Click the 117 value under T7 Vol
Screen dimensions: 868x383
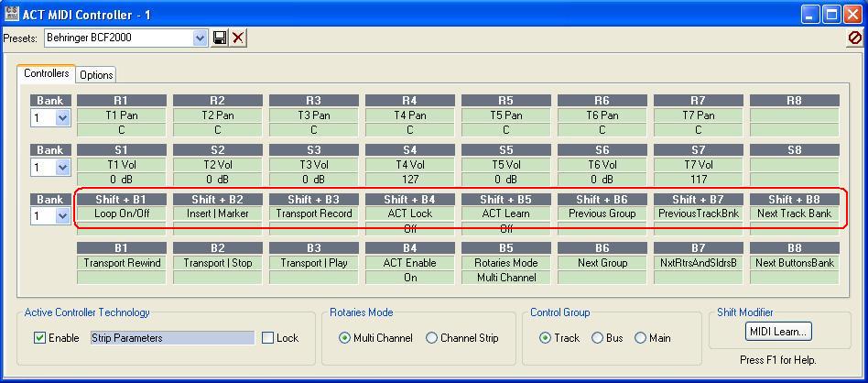click(x=698, y=179)
